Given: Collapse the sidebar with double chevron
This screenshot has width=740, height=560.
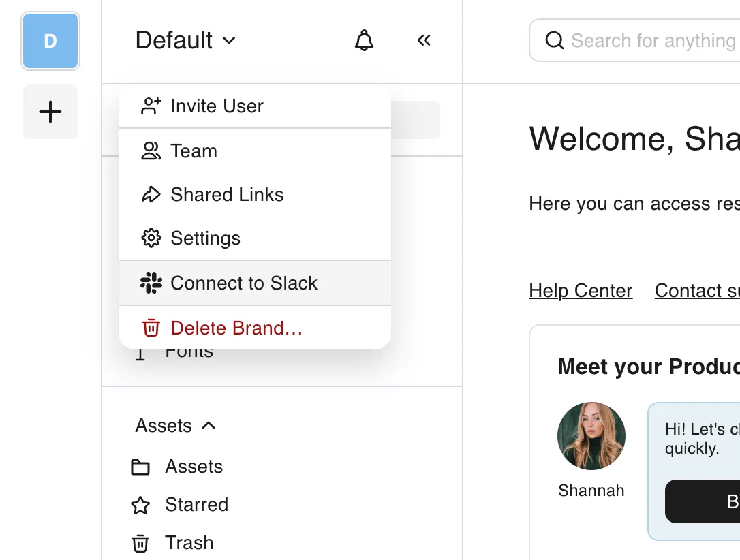Looking at the screenshot, I should coord(424,41).
